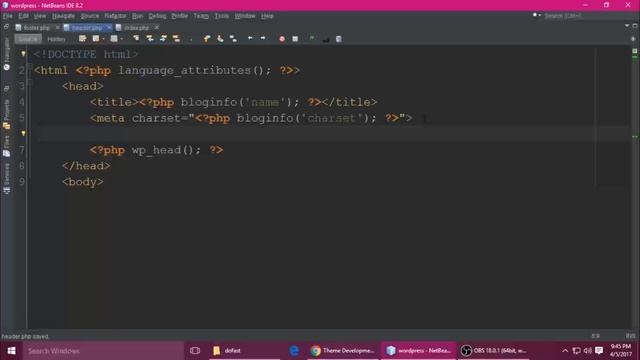Toggle Highlight Search icon
Image resolution: width=640 pixels, height=360 pixels.
click(176, 38)
